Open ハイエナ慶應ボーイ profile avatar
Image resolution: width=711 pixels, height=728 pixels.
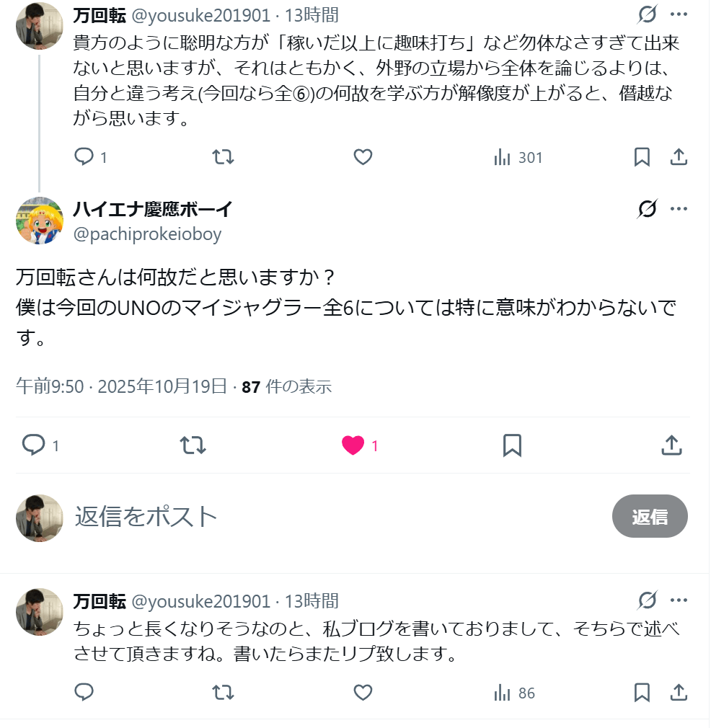[x=40, y=221]
